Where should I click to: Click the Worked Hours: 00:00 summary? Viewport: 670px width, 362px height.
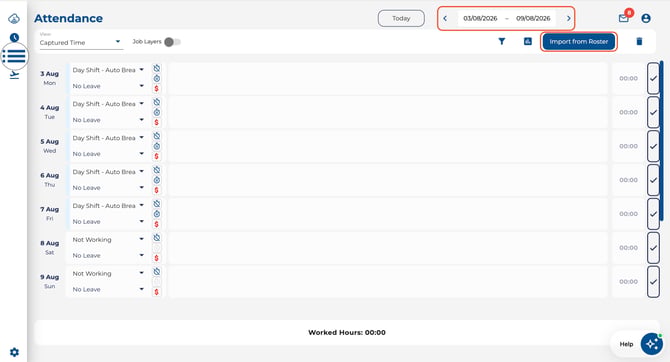coord(347,333)
